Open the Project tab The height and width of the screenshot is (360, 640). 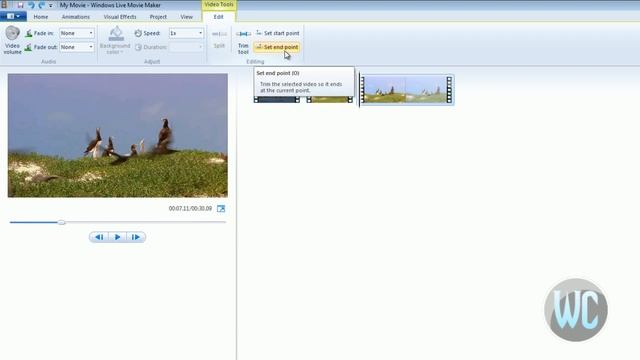(158, 17)
